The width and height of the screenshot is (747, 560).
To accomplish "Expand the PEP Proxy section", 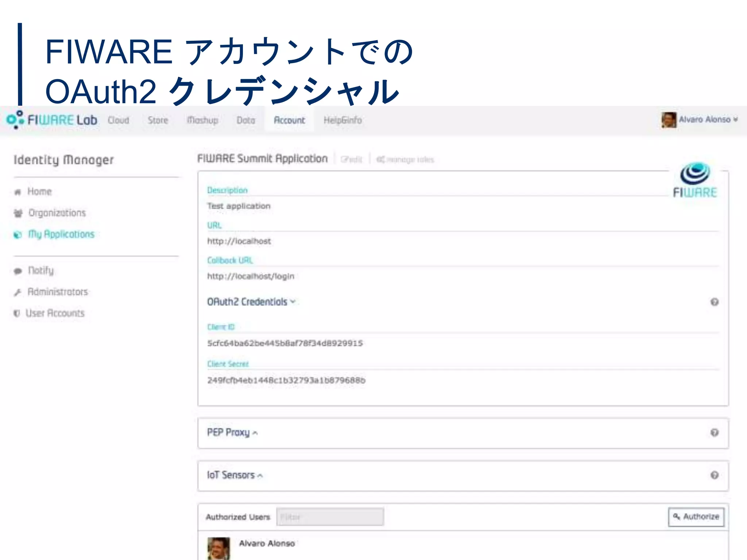I will coord(232,432).
